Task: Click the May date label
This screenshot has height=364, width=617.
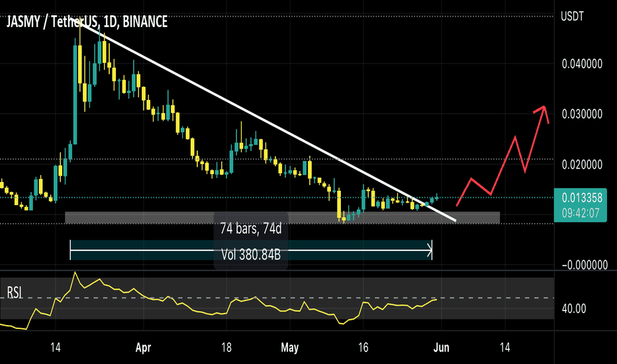Action: pyautogui.click(x=290, y=347)
